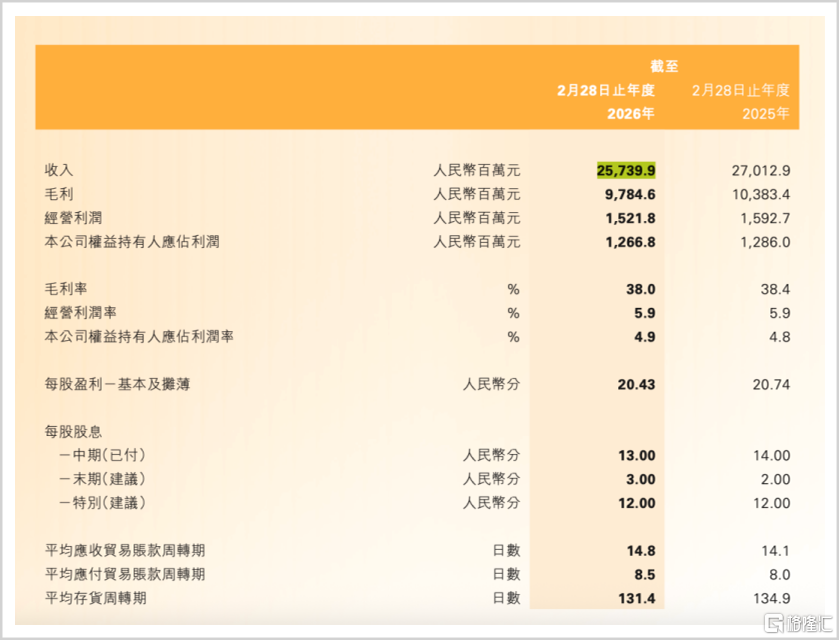This screenshot has height=640, width=839.
Task: Select the earnings per share 20.43
Action: pos(636,385)
